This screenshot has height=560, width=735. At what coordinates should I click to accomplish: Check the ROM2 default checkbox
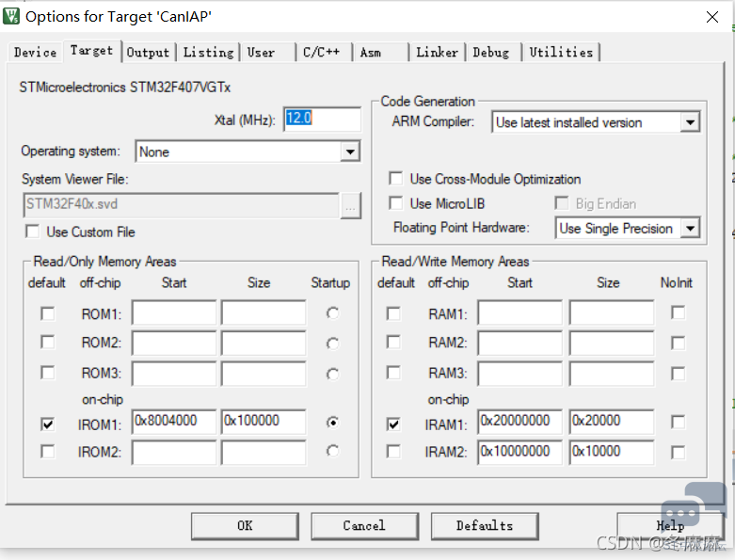47,342
